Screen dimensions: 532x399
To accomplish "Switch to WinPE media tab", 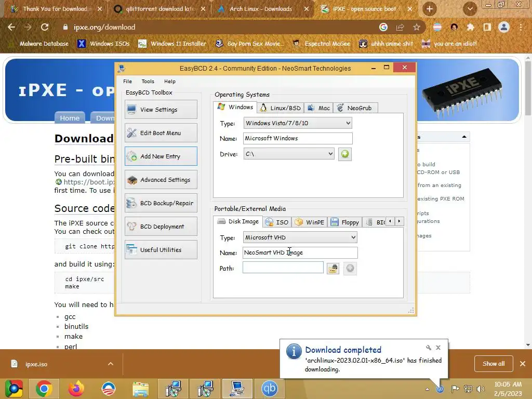I will (310, 222).
